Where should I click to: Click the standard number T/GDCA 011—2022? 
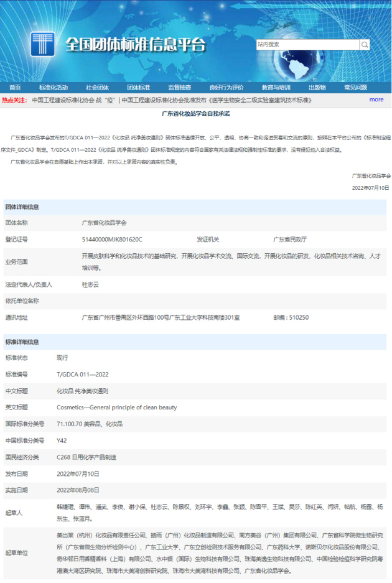pos(83,375)
